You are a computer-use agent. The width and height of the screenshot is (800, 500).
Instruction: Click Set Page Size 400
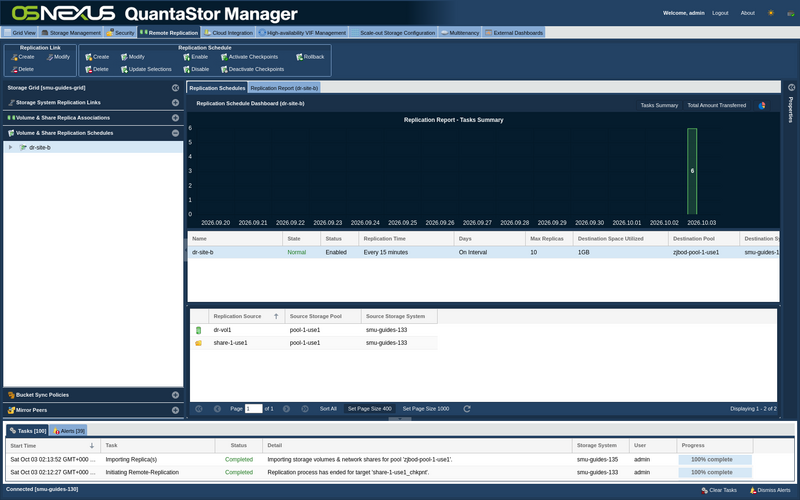(369, 409)
